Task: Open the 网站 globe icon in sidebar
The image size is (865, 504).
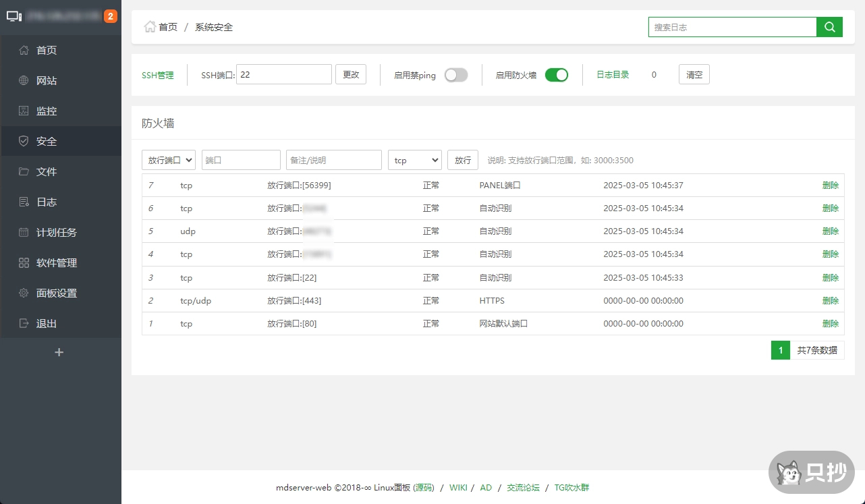Action: click(x=24, y=81)
